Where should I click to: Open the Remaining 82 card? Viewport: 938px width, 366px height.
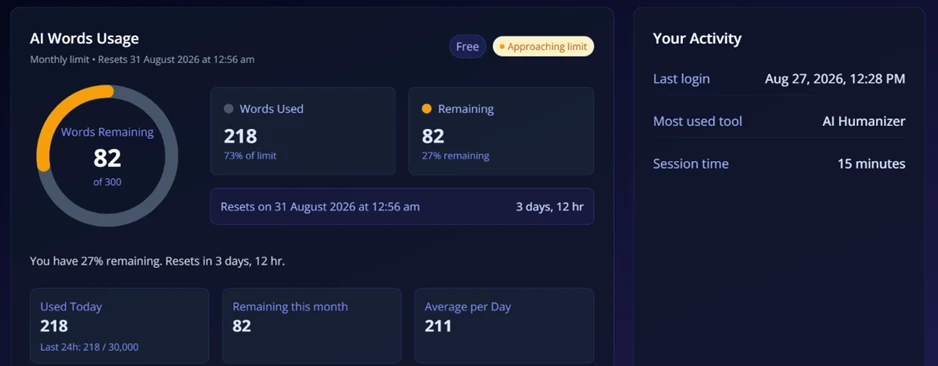501,131
